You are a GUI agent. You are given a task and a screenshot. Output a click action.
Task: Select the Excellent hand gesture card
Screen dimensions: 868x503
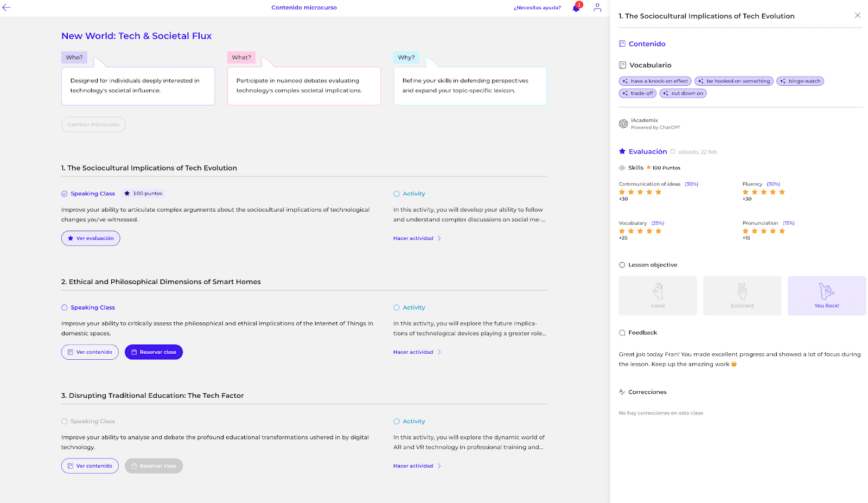pyautogui.click(x=742, y=296)
